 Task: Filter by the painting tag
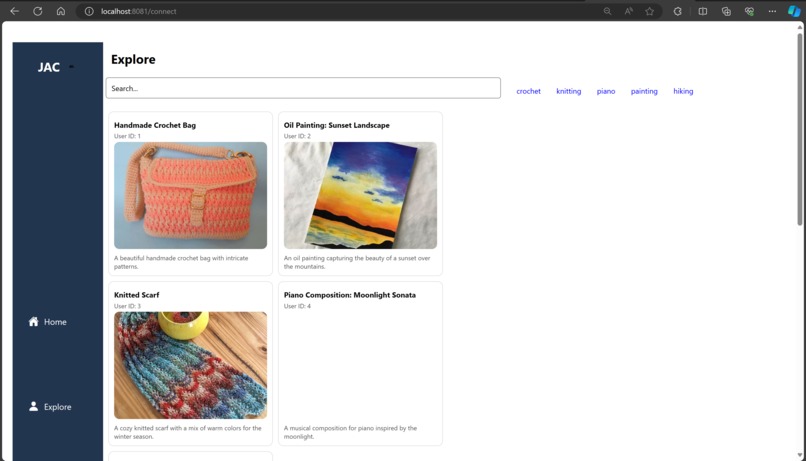pos(644,91)
